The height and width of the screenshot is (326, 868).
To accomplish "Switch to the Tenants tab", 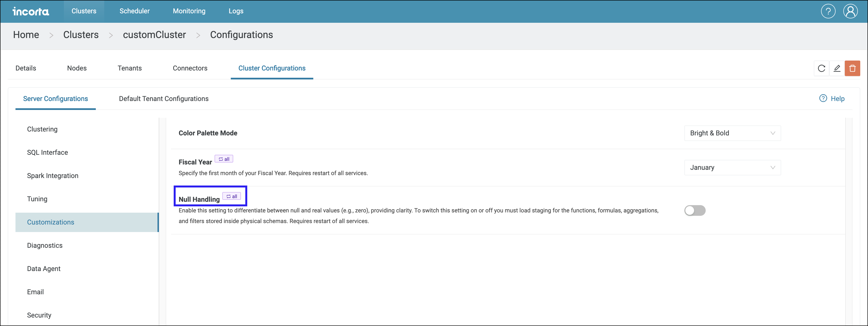I will (x=130, y=68).
